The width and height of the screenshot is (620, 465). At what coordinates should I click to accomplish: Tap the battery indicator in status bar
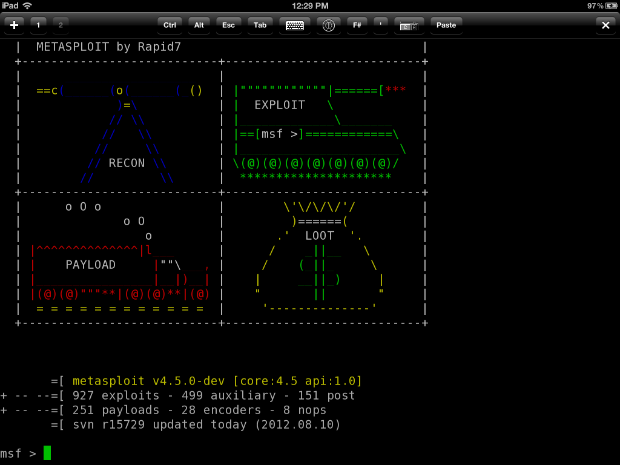click(x=607, y=6)
